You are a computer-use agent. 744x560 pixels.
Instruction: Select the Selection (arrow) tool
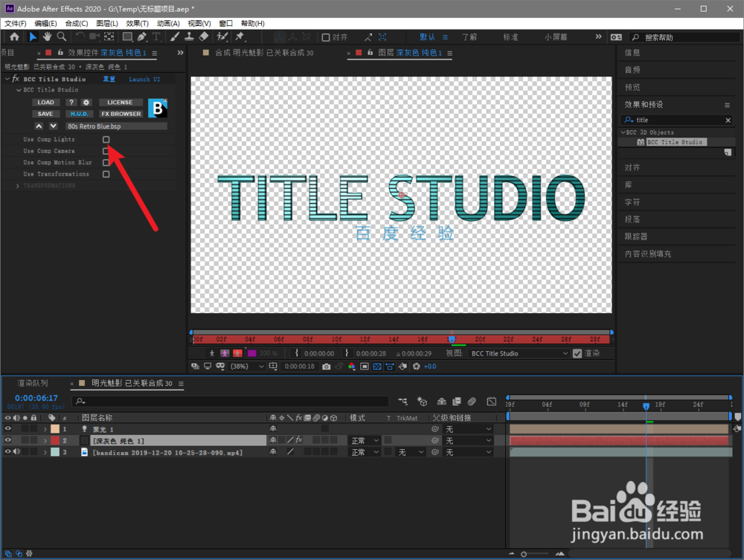[33, 36]
